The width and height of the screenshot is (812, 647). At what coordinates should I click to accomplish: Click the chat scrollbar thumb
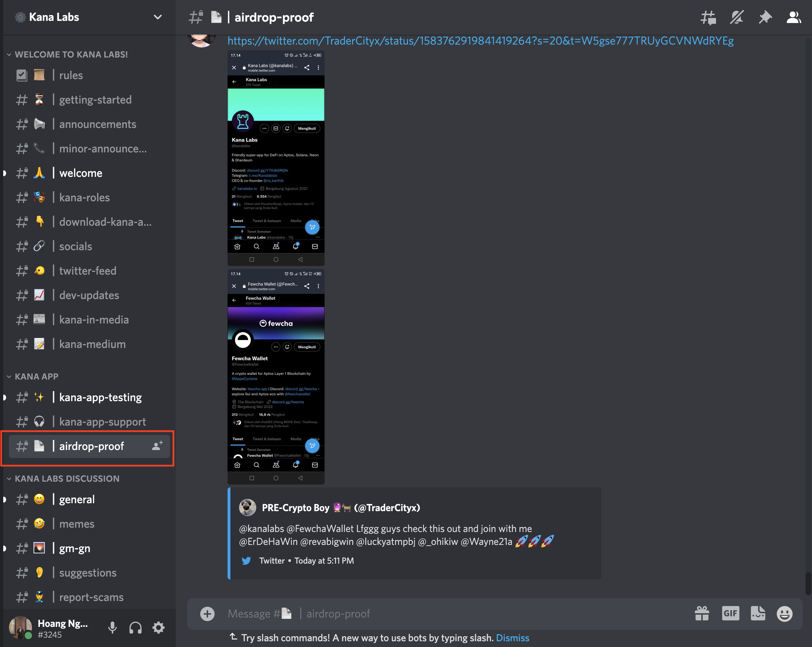point(808,584)
